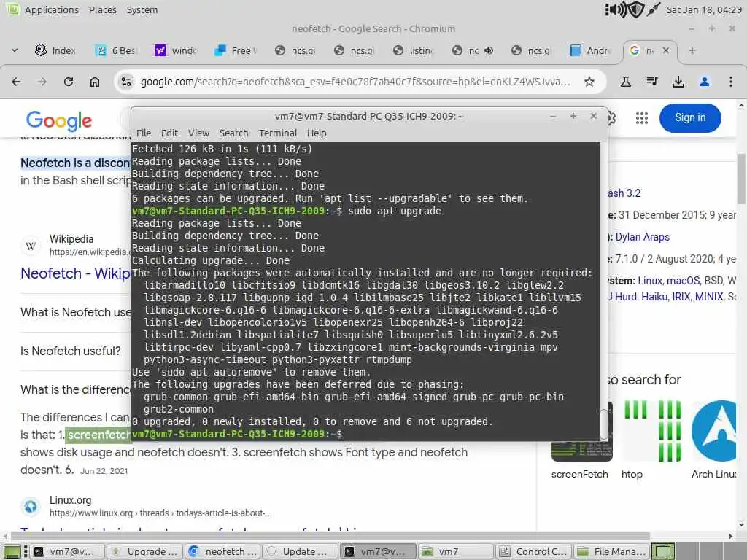Open the Chromium profile icon

(705, 82)
